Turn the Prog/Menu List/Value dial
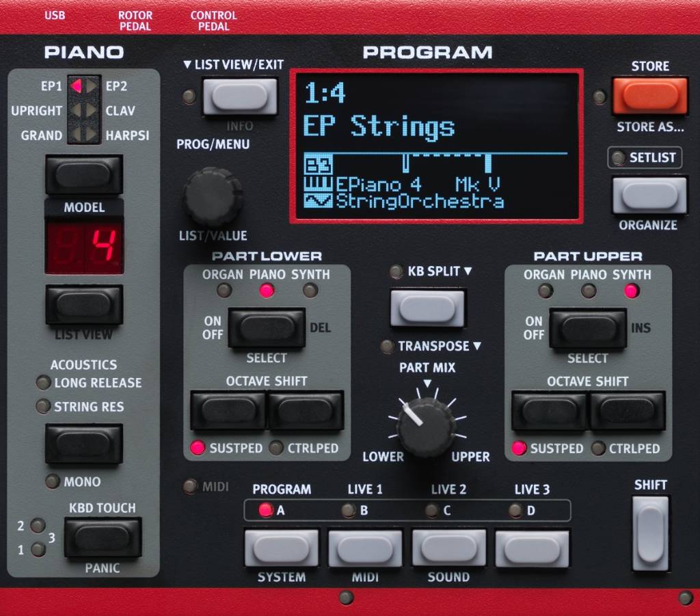This screenshot has width=700, height=616. 212,196
